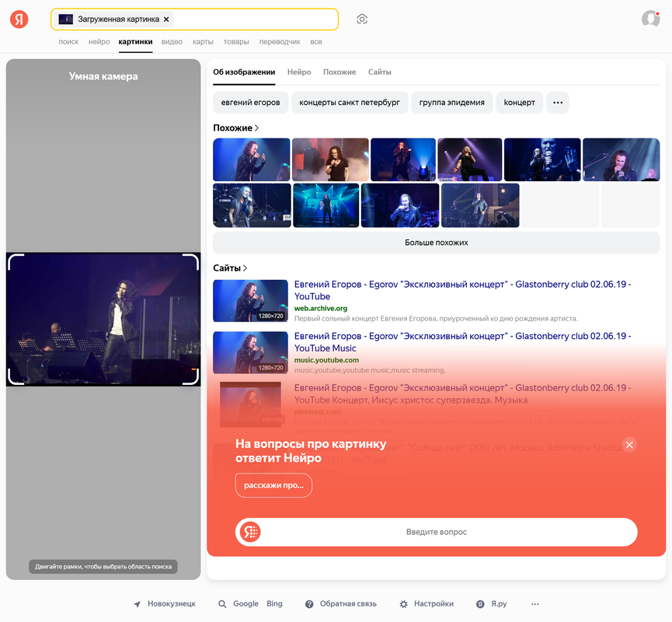Open the pinterest.com result title link
This screenshot has height=622, width=672.
click(x=462, y=393)
